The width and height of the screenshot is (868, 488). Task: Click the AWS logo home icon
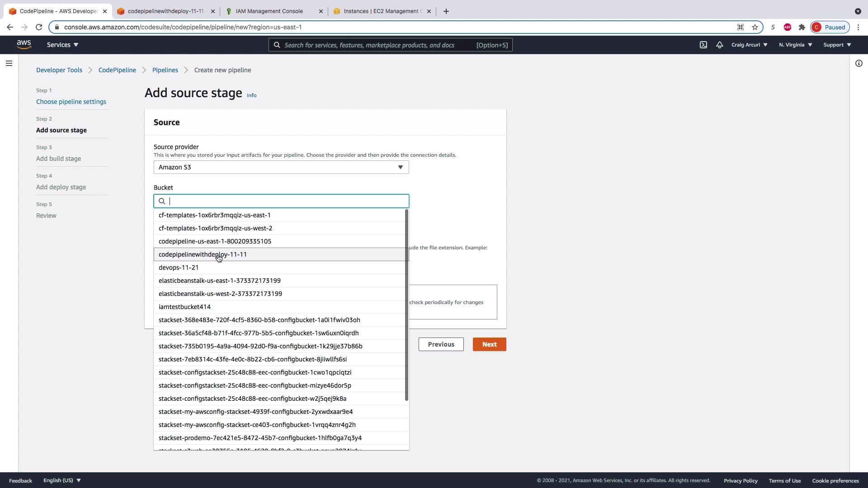coord(24,44)
